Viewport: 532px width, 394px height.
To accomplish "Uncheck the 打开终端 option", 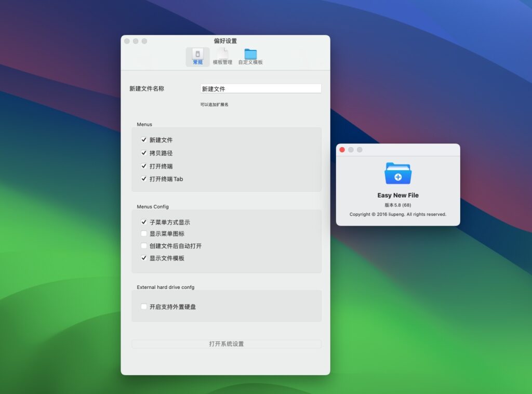I will tap(144, 166).
